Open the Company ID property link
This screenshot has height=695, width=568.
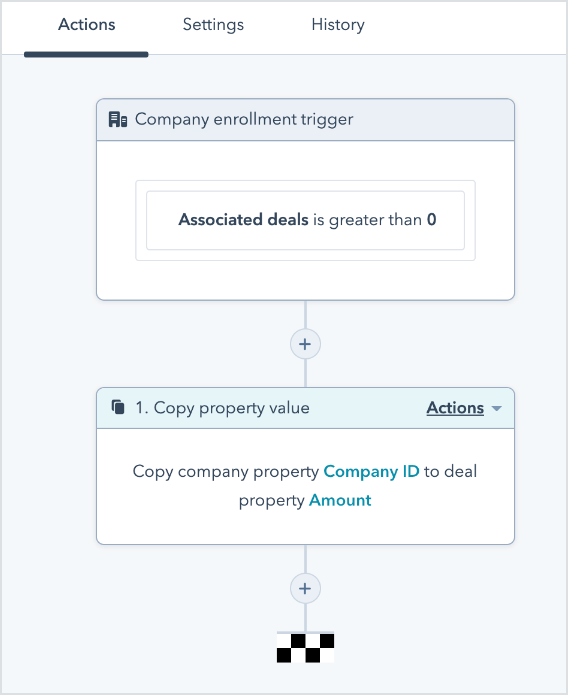[x=371, y=471]
